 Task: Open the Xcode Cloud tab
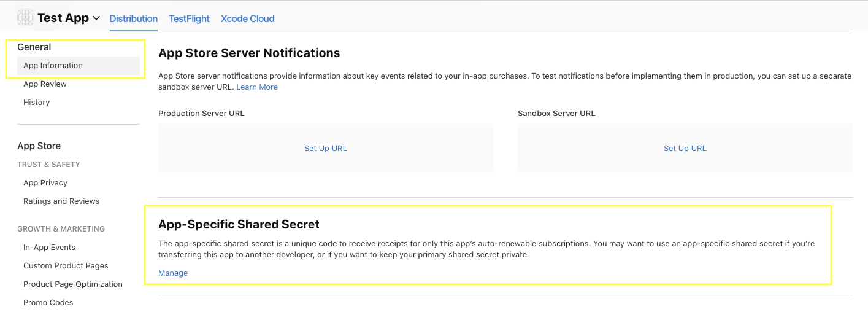tap(248, 18)
